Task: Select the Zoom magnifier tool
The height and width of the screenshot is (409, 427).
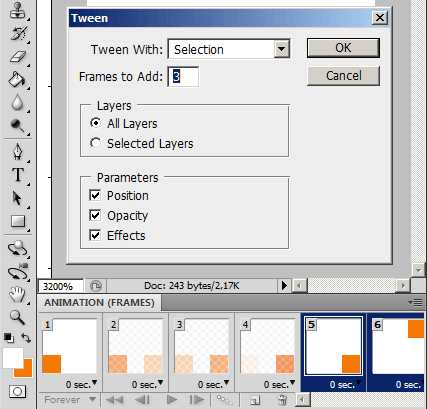Action: (17, 317)
